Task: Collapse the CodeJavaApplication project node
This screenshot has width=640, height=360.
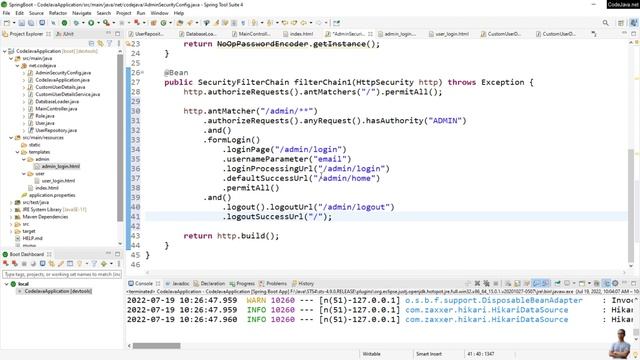Action: coord(4,51)
